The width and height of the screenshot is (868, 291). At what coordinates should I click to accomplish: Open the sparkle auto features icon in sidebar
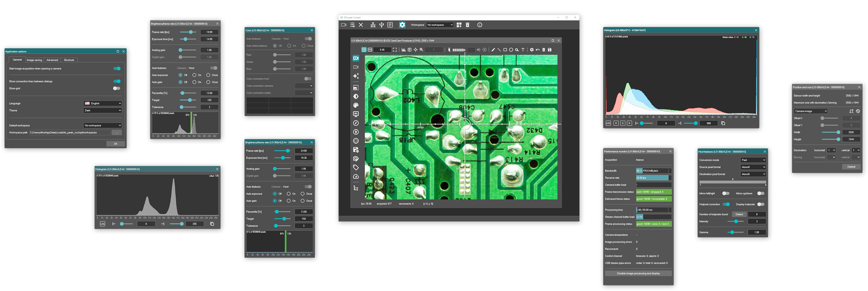(356, 76)
